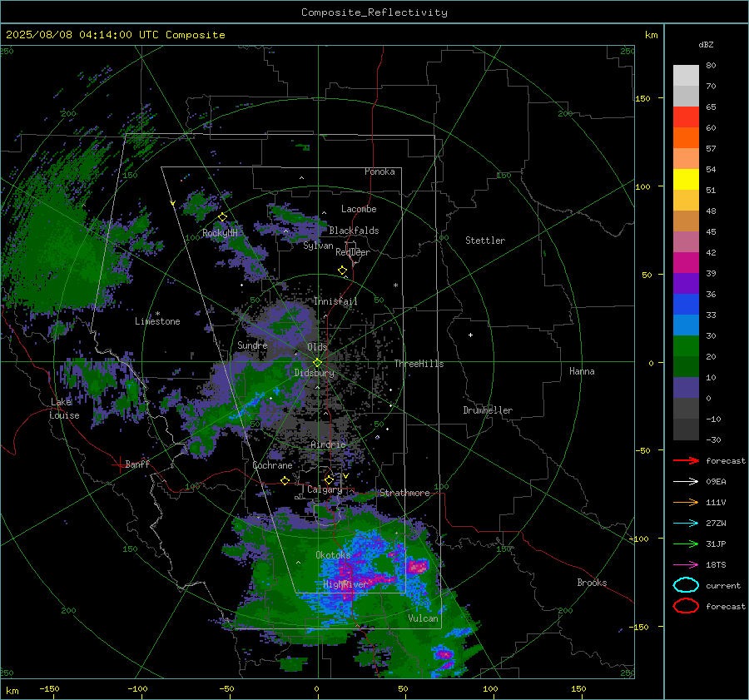This screenshot has height=700, width=749.
Task: Click the HighRiver city label
Action: 345,584
